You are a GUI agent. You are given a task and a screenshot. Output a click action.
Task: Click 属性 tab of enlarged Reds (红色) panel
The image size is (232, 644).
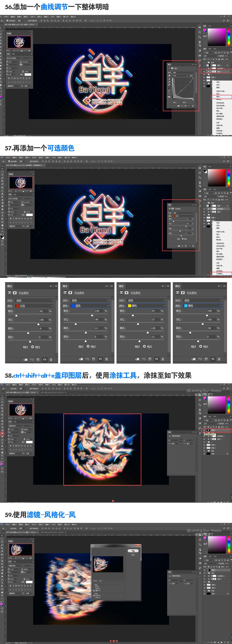pyautogui.click(x=10, y=286)
